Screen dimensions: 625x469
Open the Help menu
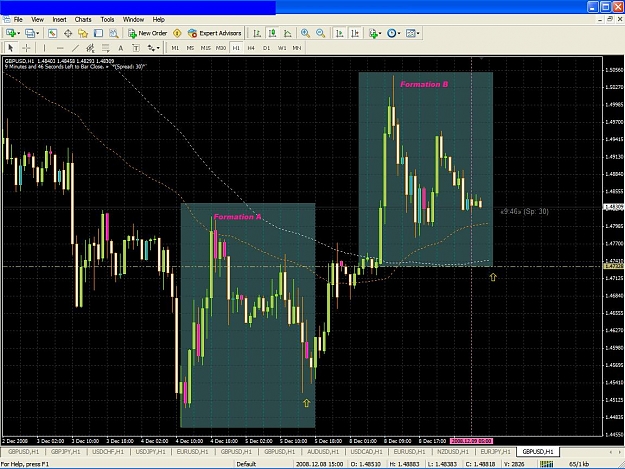click(159, 19)
